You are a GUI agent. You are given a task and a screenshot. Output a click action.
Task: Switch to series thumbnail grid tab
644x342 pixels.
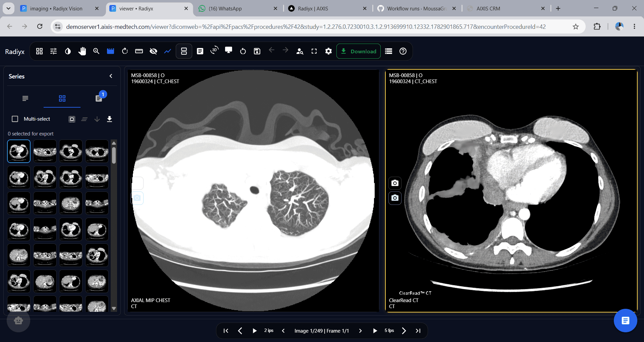[62, 98]
